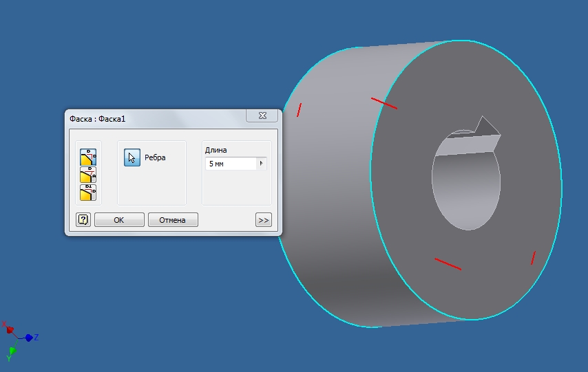Click the Фаска : Фаска1 dialog title
588x372 pixels.
98,119
